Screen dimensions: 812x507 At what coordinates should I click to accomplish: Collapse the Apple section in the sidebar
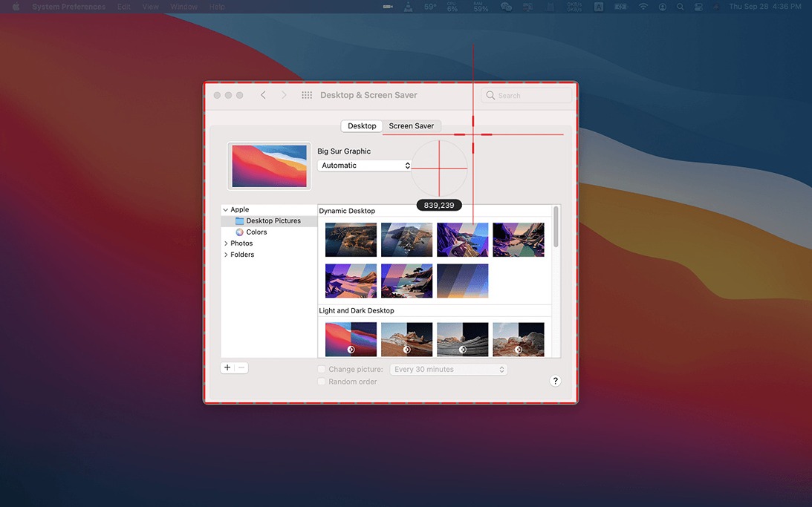click(x=226, y=209)
